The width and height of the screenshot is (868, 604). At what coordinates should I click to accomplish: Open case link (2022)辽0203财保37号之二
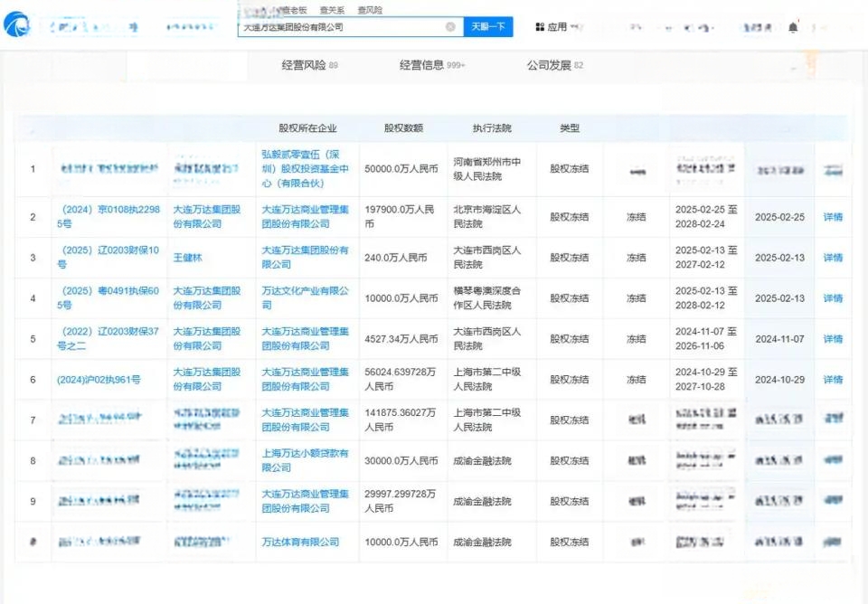coord(108,338)
